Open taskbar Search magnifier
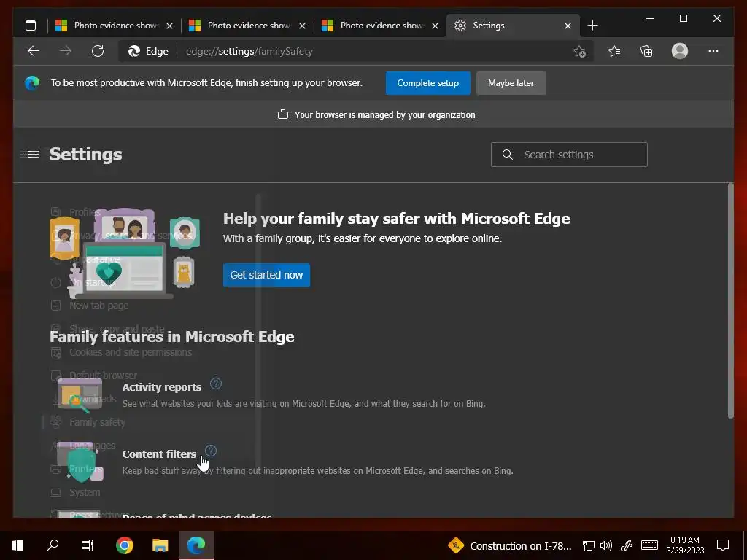 click(x=53, y=545)
